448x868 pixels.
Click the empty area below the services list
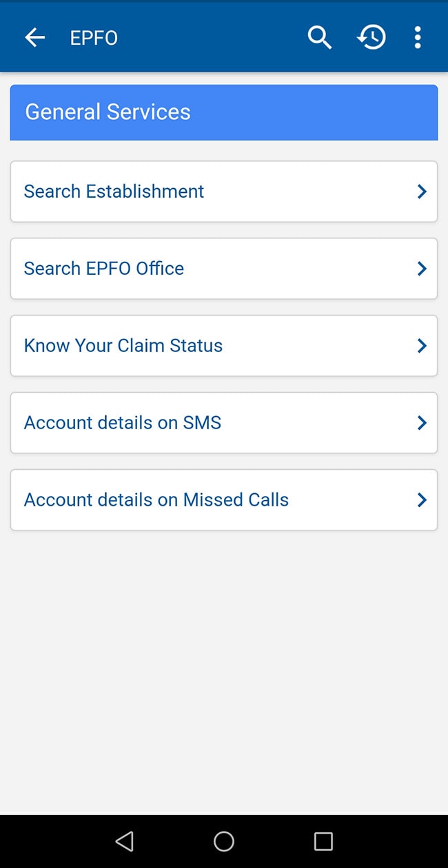(224, 668)
